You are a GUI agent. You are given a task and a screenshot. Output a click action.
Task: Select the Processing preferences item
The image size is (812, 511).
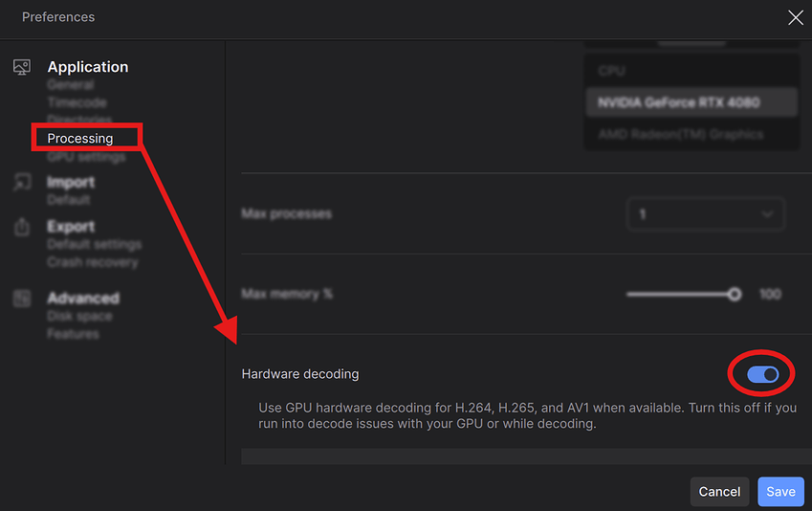80,139
